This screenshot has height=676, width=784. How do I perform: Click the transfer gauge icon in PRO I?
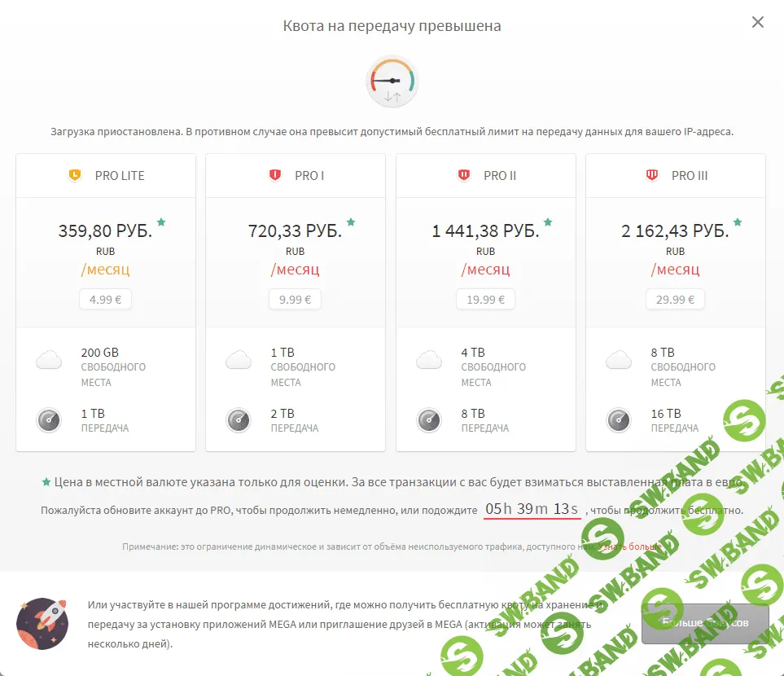point(239,420)
